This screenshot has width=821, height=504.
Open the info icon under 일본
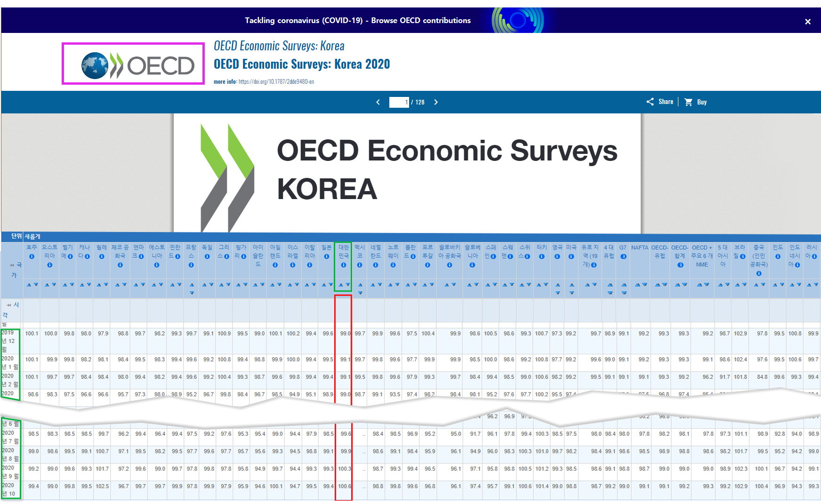(326, 256)
